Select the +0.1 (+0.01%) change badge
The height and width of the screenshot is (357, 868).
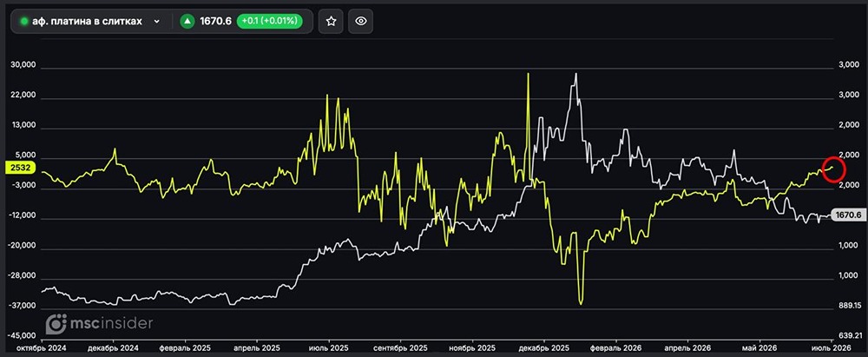(270, 21)
